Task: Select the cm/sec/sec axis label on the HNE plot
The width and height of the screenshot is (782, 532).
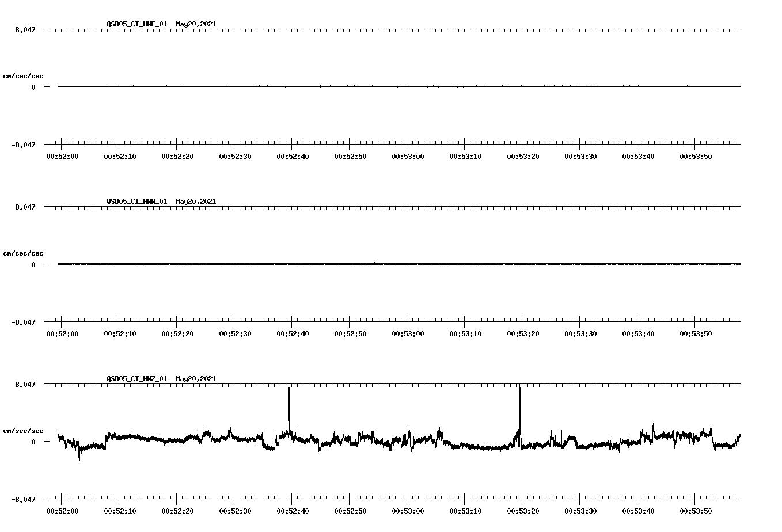Action: click(24, 75)
